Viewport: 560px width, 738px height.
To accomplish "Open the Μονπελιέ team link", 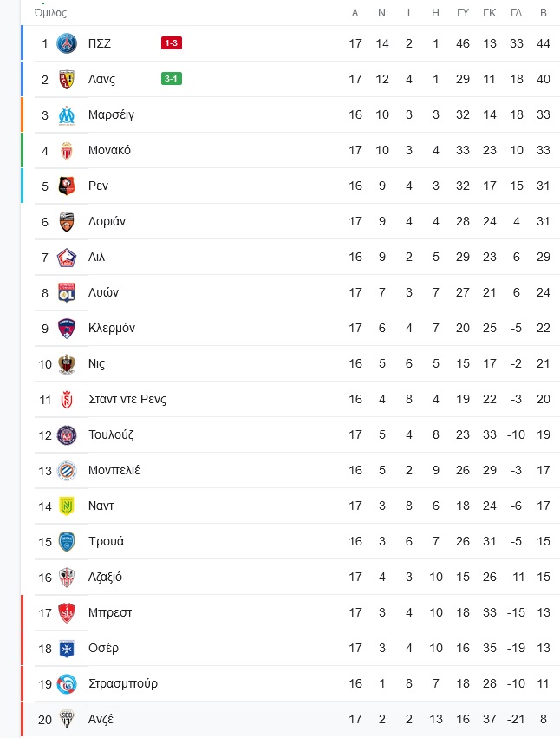I will pyautogui.click(x=114, y=470).
